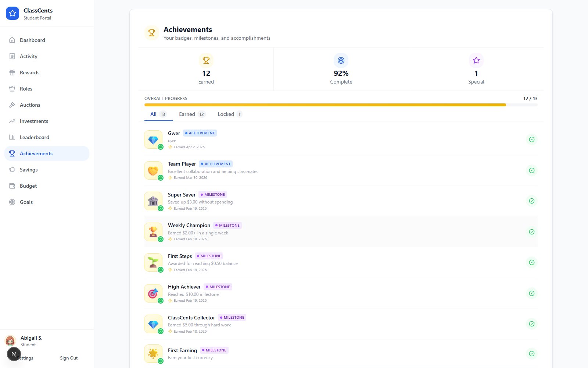Click the green checkmark on First Earning row
The height and width of the screenshot is (368, 588).
532,354
